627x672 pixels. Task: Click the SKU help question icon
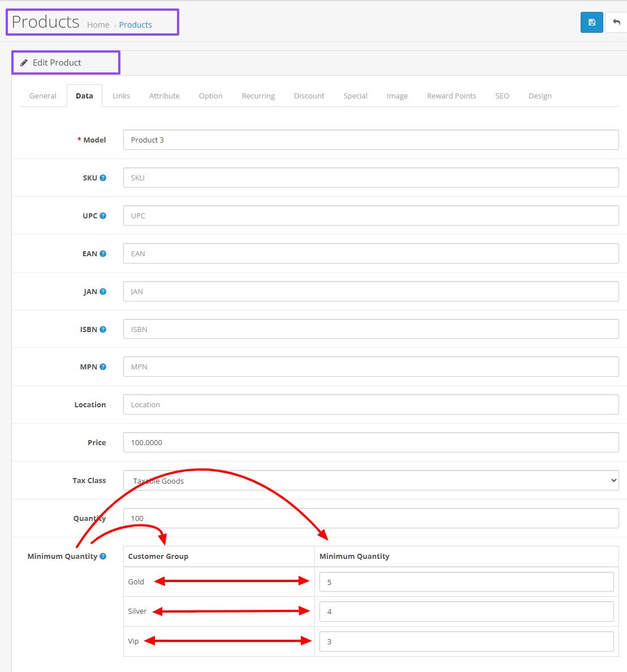[x=103, y=178]
